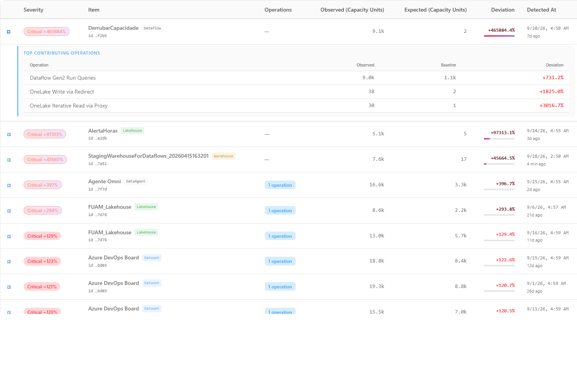Click the +3016.7% deviation value
Viewport: 577px width, 392px height.
click(x=551, y=106)
